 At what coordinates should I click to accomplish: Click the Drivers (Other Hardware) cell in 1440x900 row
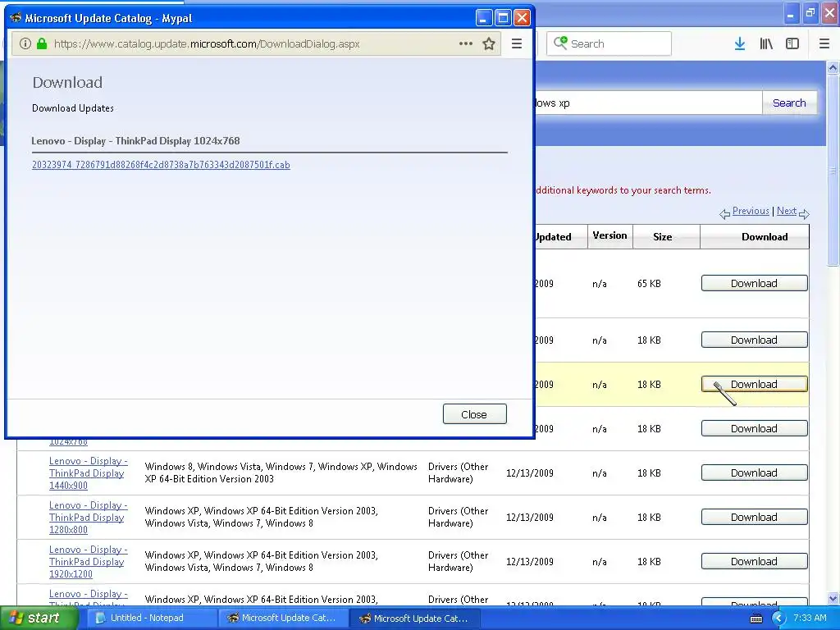click(x=458, y=472)
